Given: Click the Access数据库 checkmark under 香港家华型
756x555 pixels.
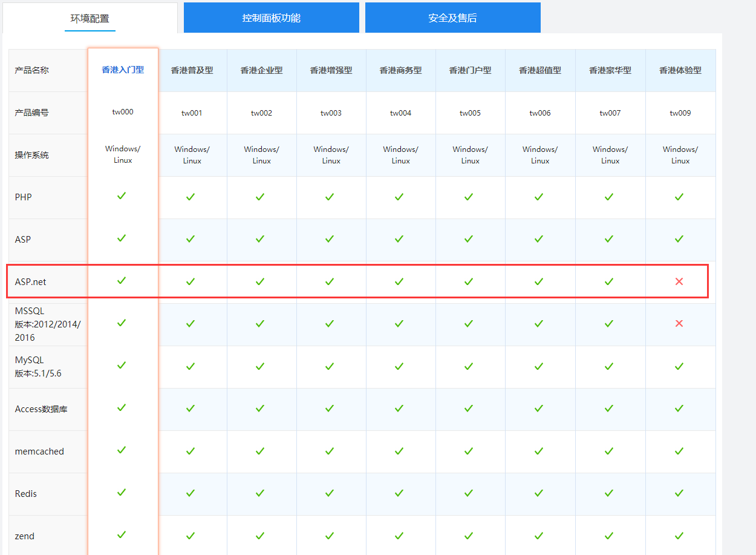Looking at the screenshot, I should [x=609, y=408].
